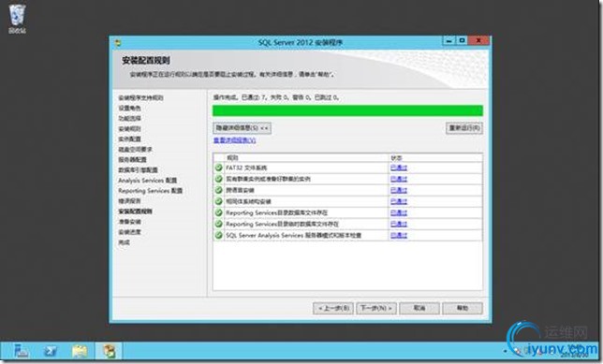The image size is (603, 364).
Task: Click check icon beside SQL Server Analysis Services rule
Action: (218, 235)
